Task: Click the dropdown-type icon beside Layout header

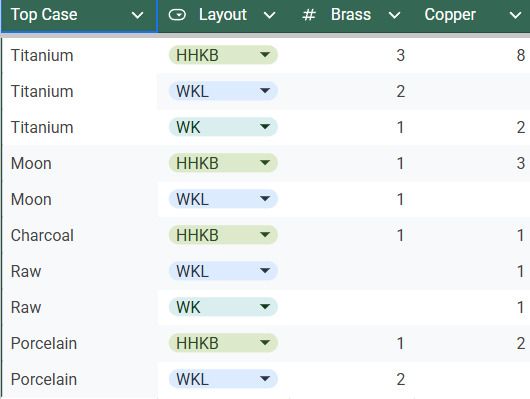Action: (177, 15)
